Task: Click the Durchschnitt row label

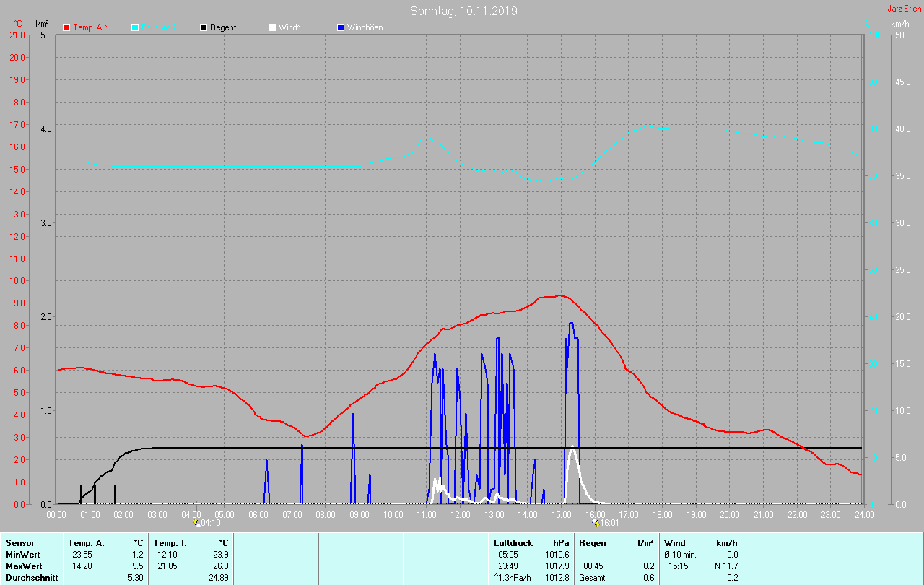Action: [x=31, y=577]
